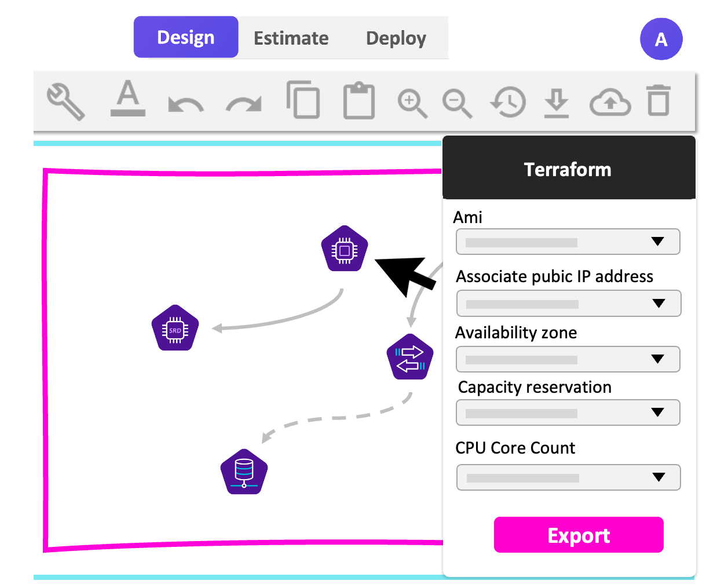Viewport: 706px width, 588px height.
Task: Select the EC2 instance node on canvas
Action: tap(344, 249)
